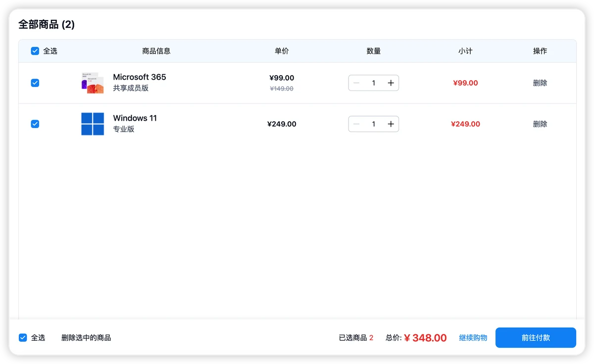Toggle the 全选 checkbox in the table header
Viewport: 594px width, 364px height.
35,51
